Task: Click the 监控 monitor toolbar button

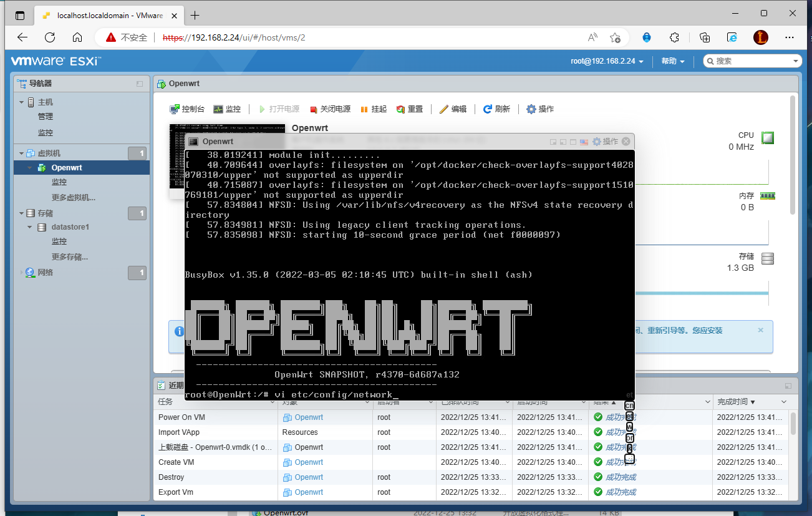Action: point(227,109)
